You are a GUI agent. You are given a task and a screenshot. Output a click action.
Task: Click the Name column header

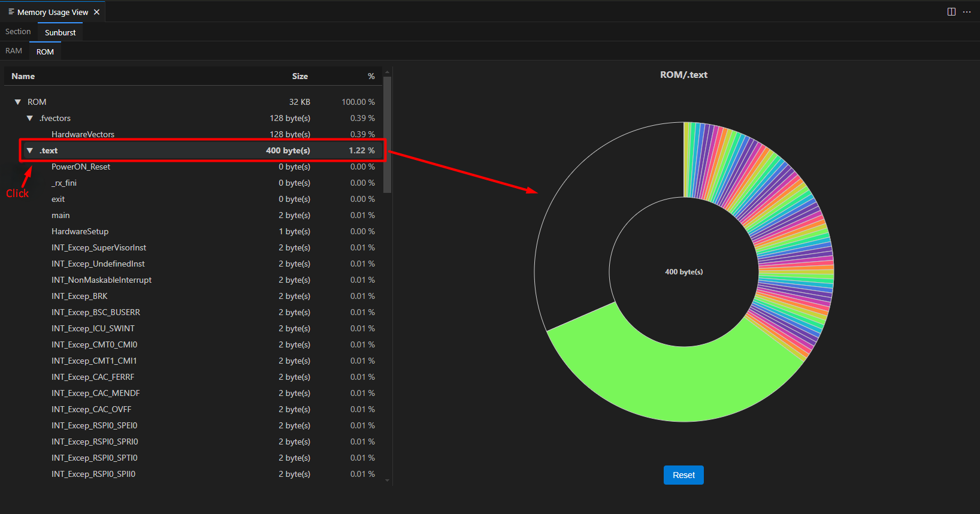click(x=23, y=76)
